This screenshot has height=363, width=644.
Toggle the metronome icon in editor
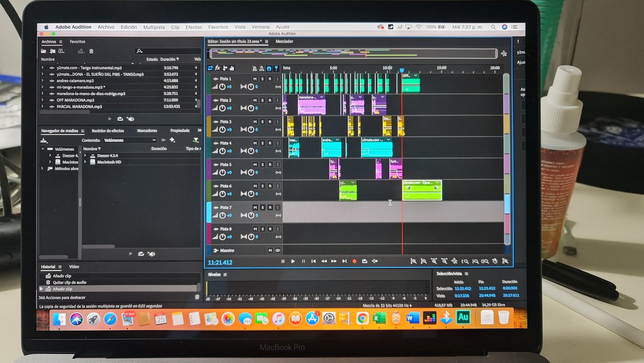tap(255, 68)
